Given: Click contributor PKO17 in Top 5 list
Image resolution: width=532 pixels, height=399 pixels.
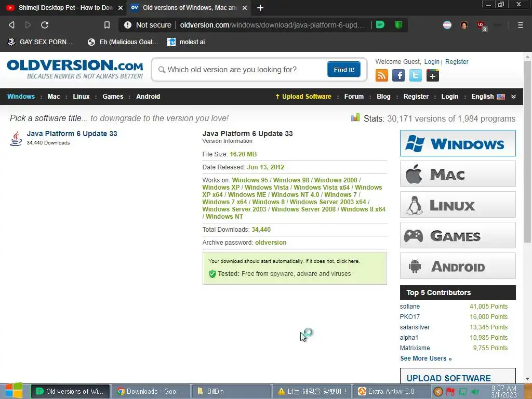Looking at the screenshot, I should (x=409, y=316).
